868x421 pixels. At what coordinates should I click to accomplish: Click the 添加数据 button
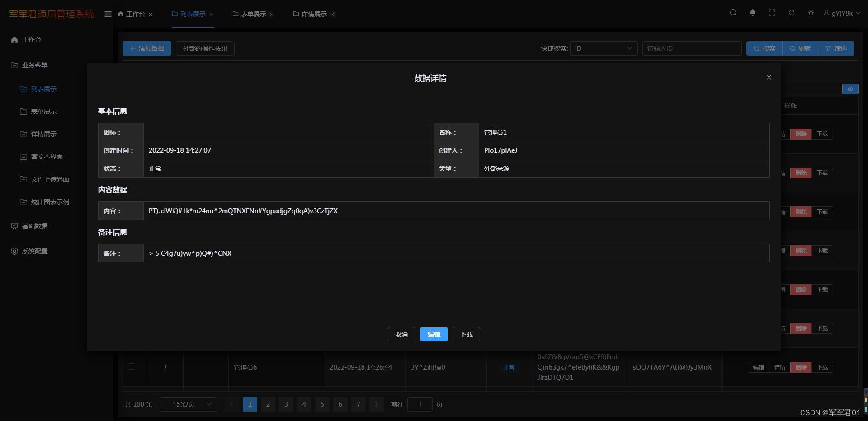(146, 48)
